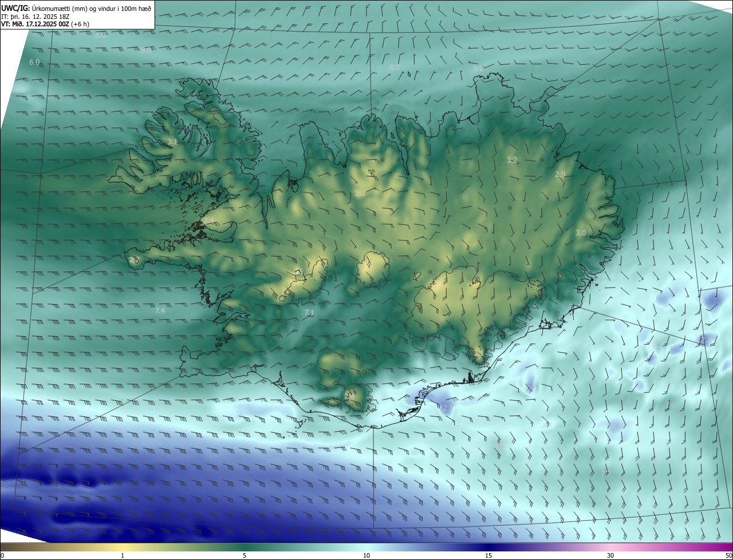Click the 3.2 value label in northeast Iceland
The width and height of the screenshot is (733, 560).
point(513,160)
